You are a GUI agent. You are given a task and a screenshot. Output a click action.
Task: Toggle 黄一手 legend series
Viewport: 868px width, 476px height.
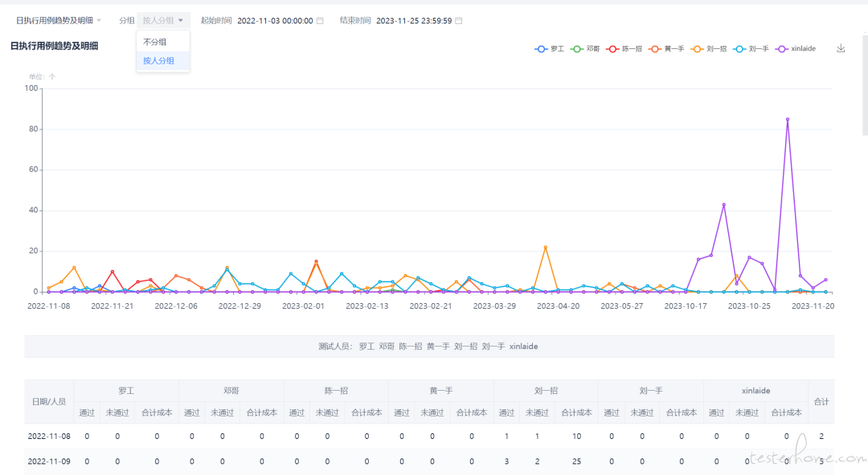[666, 49]
